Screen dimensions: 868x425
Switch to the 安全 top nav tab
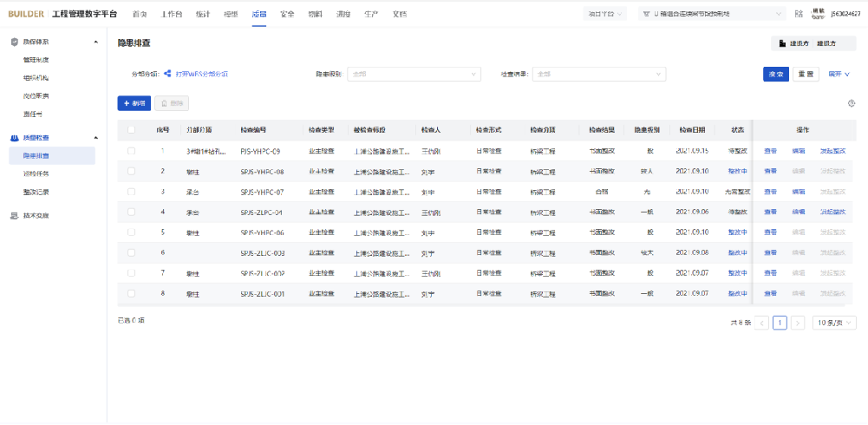pos(287,14)
